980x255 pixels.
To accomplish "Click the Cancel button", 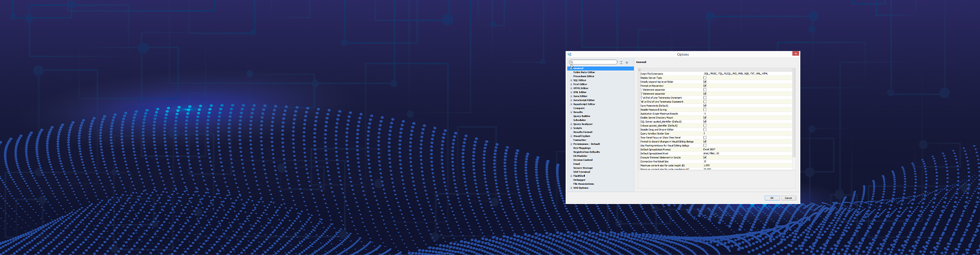I will pyautogui.click(x=788, y=198).
